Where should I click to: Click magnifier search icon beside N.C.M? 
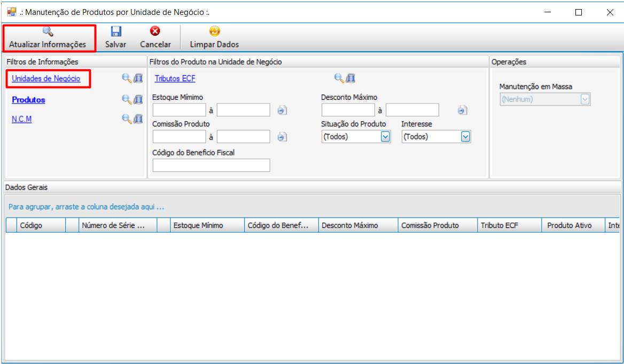click(127, 118)
